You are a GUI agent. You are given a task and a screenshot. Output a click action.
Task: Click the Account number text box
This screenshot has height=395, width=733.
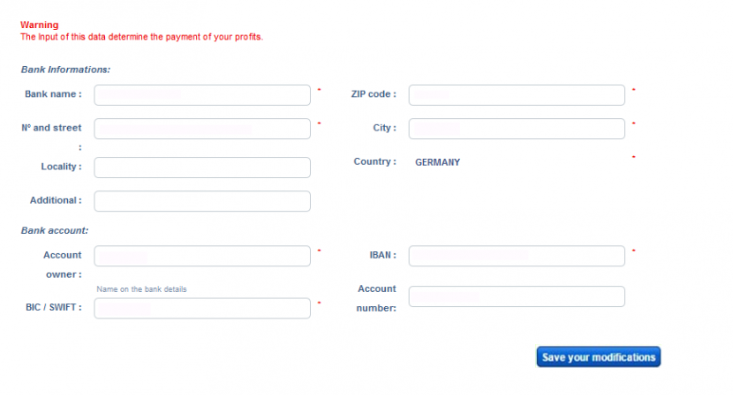(517, 296)
